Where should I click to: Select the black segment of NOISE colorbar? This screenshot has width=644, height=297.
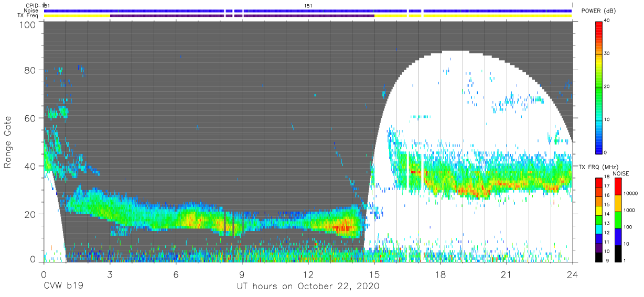617,252
